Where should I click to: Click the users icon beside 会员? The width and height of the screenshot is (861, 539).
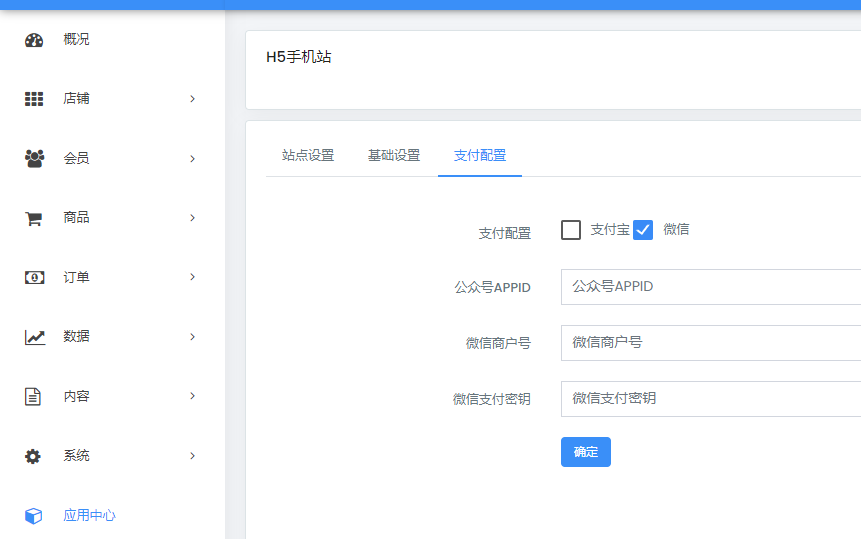[x=34, y=158]
